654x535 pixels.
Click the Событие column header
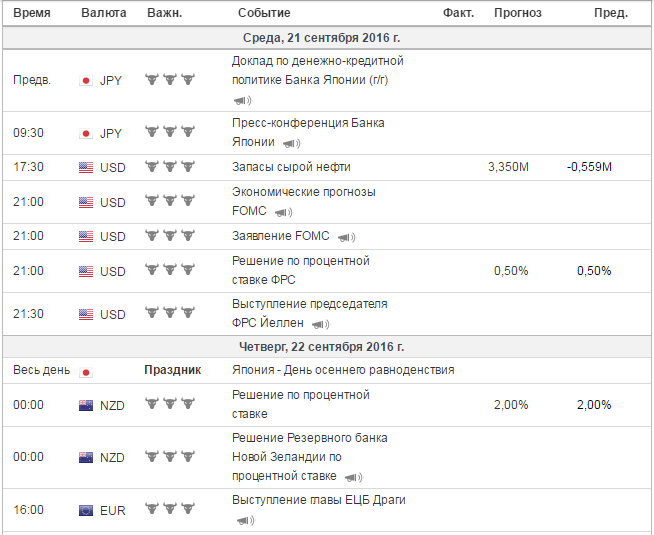click(264, 13)
